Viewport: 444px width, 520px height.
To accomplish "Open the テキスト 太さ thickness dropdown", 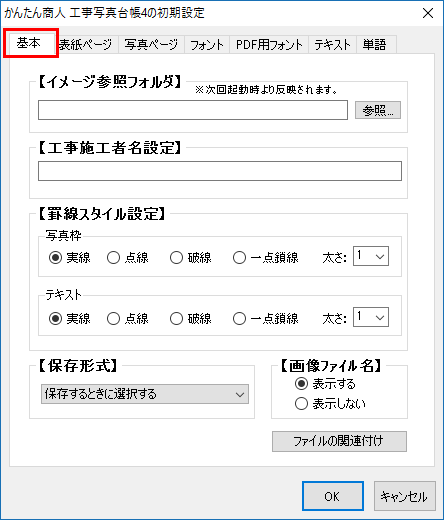I will (371, 317).
